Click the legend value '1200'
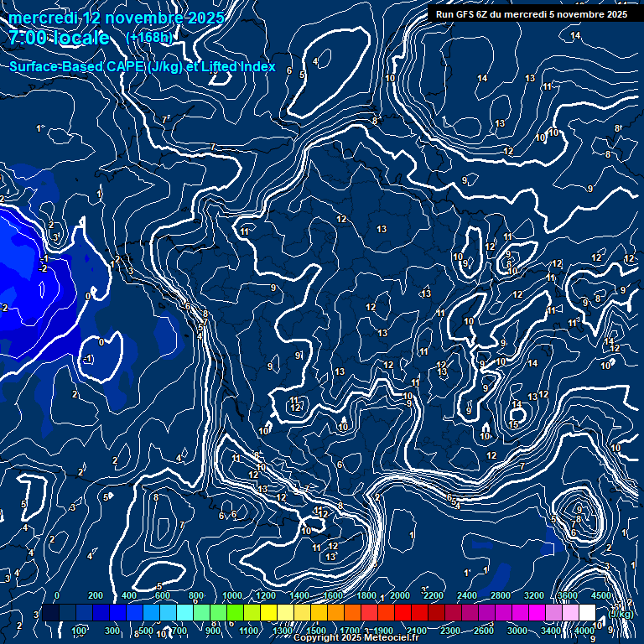Screen dimensions: 644x644 pyautogui.click(x=266, y=595)
